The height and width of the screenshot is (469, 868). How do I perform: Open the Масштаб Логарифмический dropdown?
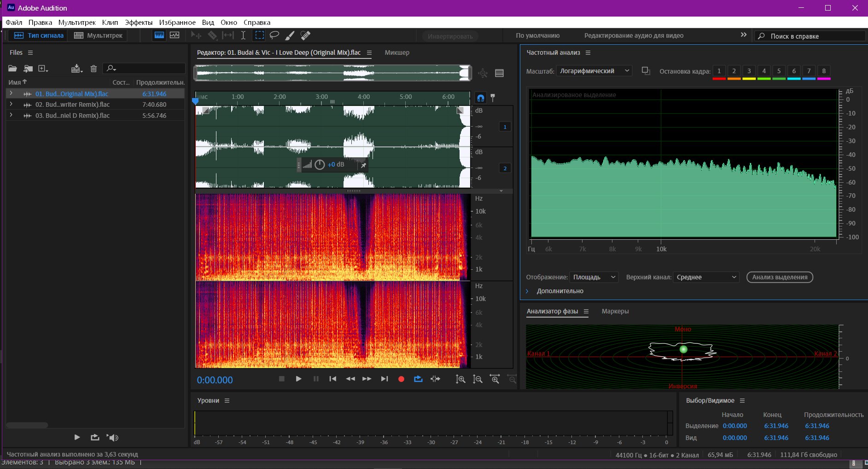click(594, 71)
